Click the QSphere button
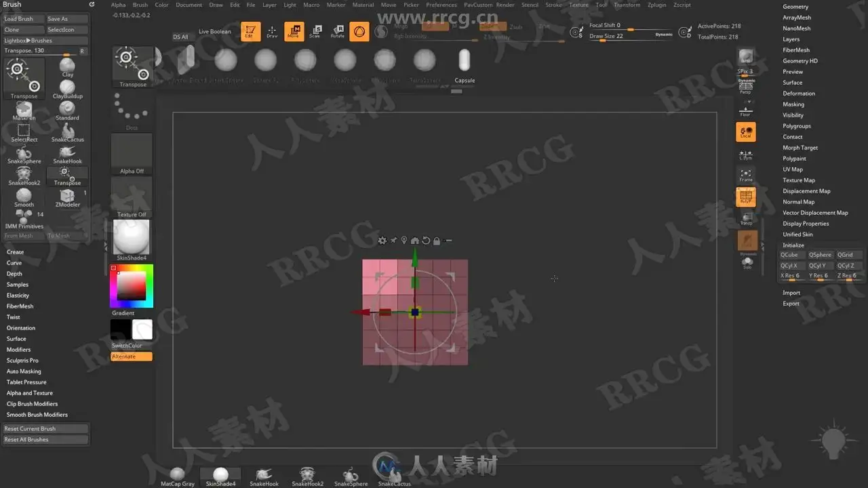Screen dimensions: 868x488 pos(821,255)
